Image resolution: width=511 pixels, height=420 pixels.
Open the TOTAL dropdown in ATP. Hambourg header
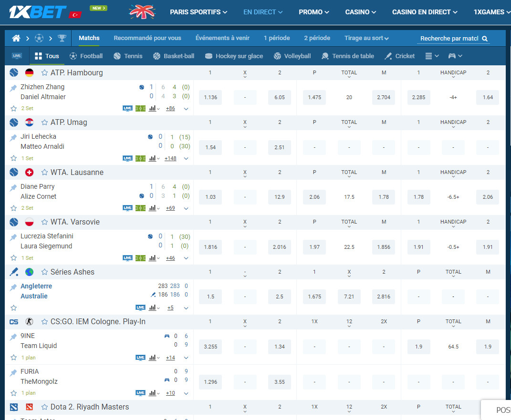point(349,73)
